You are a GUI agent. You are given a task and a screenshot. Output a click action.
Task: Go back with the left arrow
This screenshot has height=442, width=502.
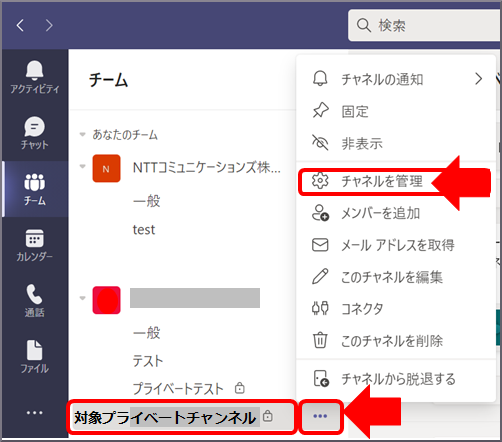(20, 25)
